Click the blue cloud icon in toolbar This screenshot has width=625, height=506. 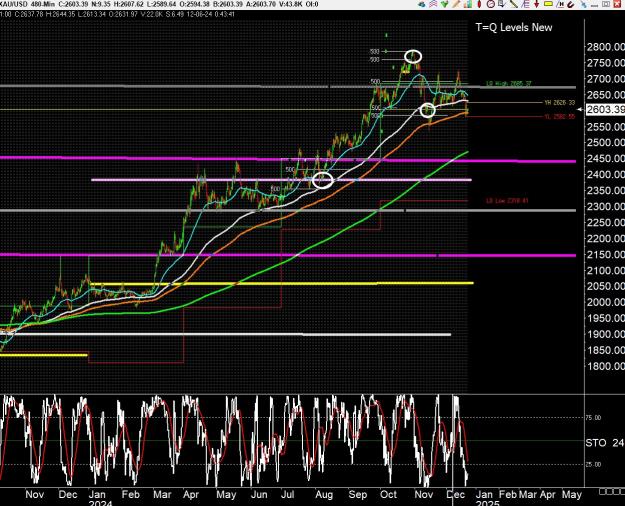click(422, 4)
